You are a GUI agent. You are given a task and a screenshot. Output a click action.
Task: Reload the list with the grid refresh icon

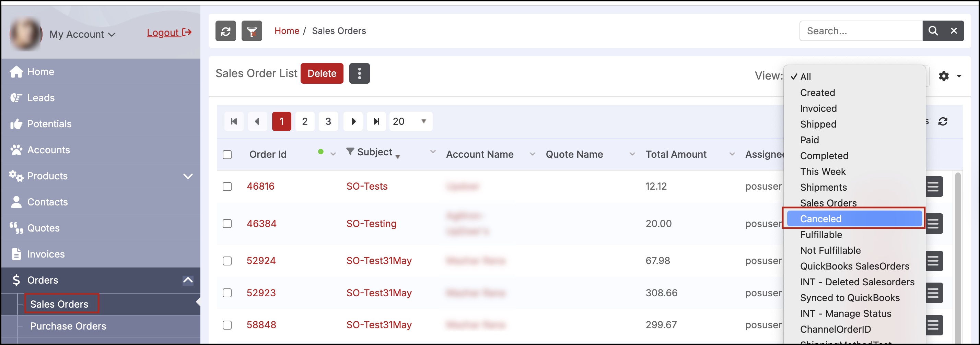(943, 121)
